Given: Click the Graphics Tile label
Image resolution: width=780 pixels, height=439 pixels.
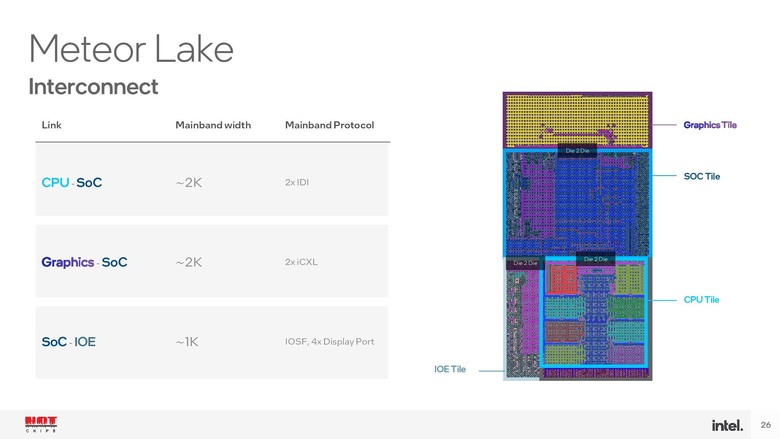Looking at the screenshot, I should coord(710,125).
